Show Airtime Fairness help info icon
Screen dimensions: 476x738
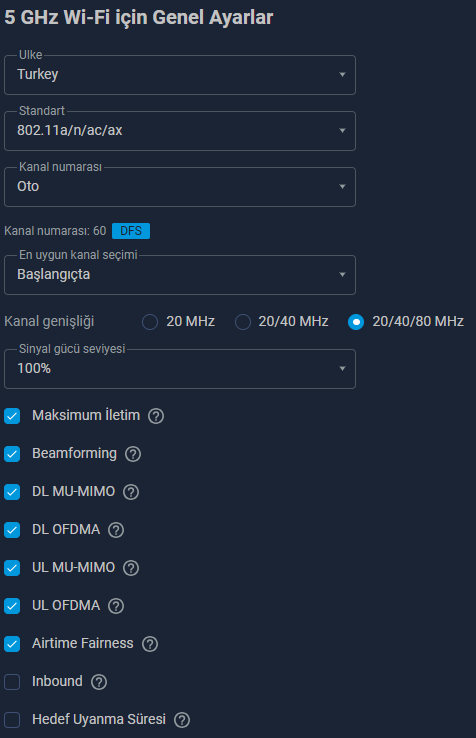150,644
